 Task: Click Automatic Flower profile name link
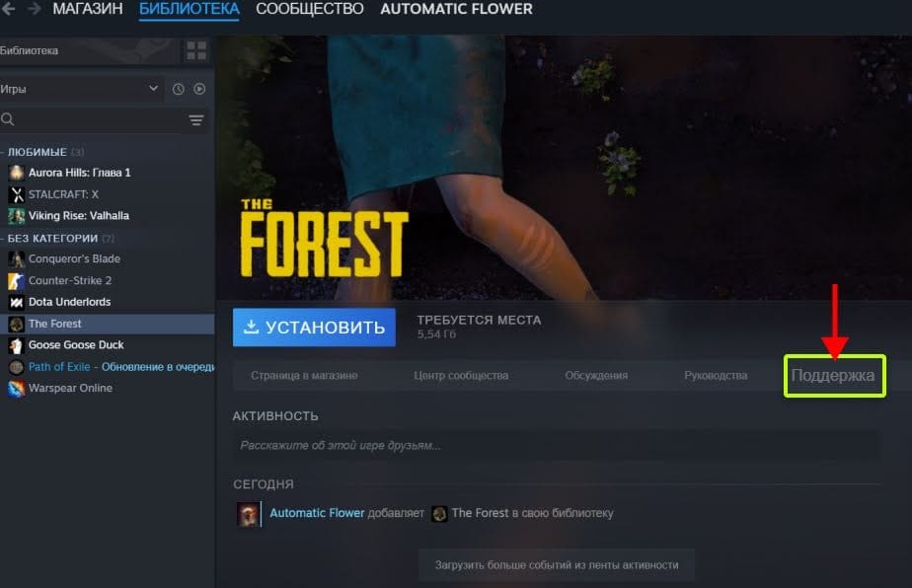click(x=317, y=513)
